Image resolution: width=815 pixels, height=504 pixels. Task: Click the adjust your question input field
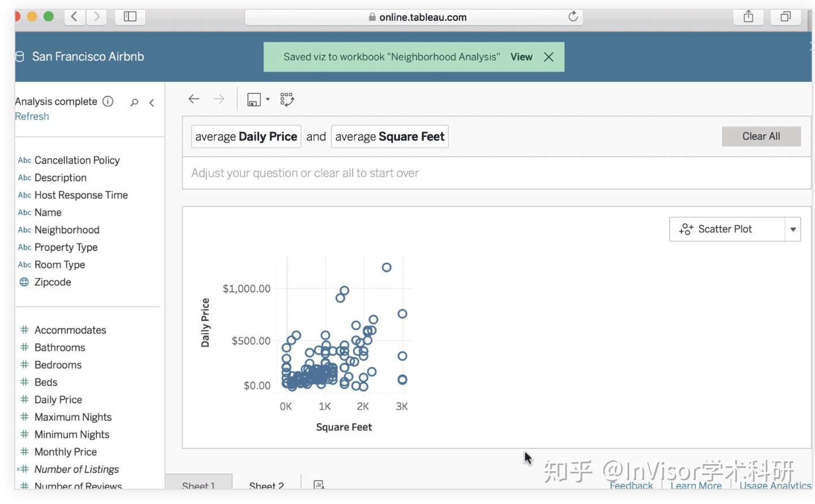pyautogui.click(x=496, y=173)
